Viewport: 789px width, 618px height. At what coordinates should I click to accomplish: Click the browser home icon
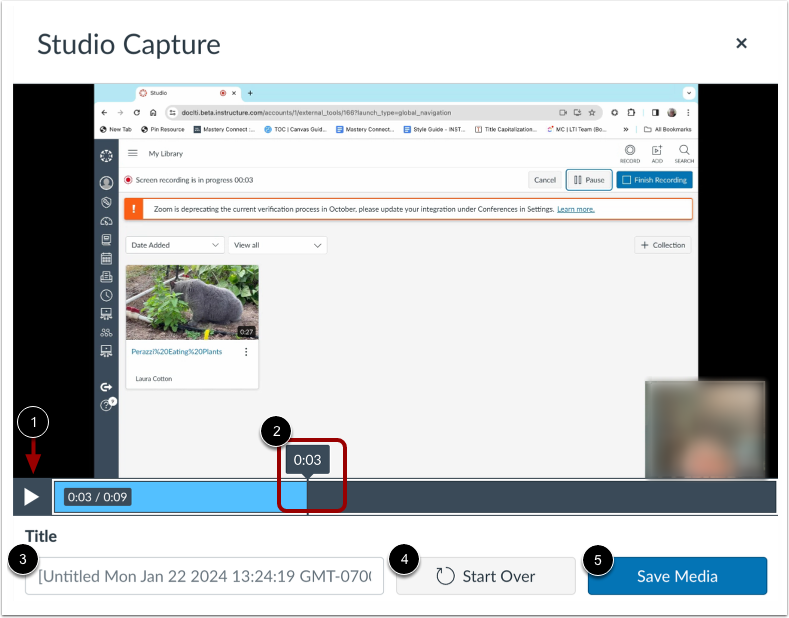click(x=153, y=113)
